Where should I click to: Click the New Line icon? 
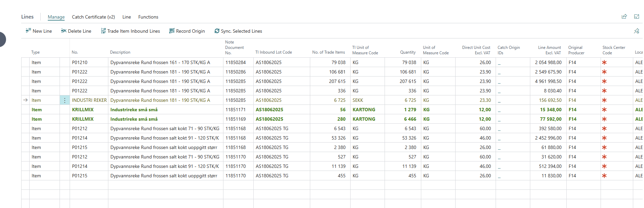coord(28,31)
